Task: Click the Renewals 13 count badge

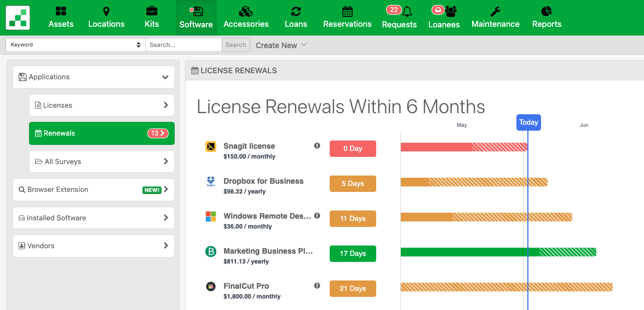Action: point(158,133)
